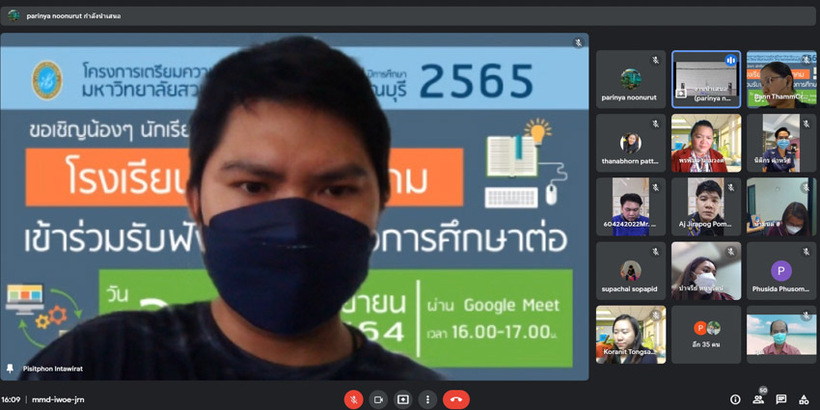820x410 pixels.
Task: Select parinya noonurut's participant tile
Action: (631, 79)
